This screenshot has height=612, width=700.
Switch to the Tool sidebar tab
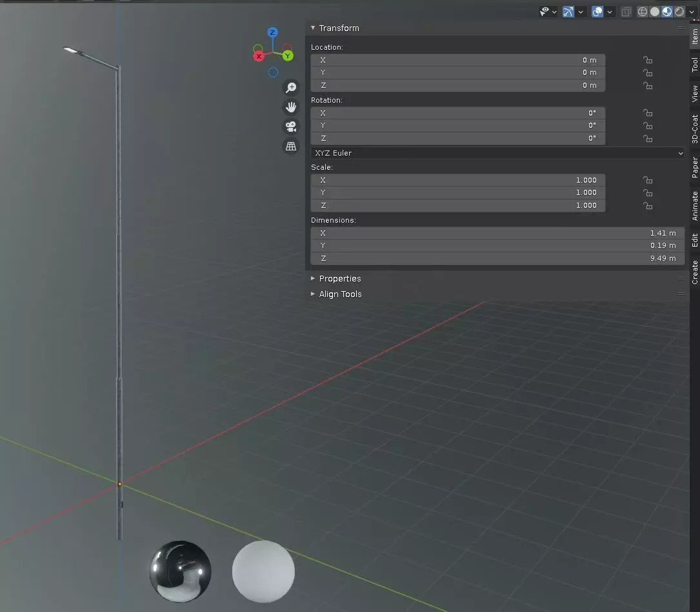coord(695,65)
